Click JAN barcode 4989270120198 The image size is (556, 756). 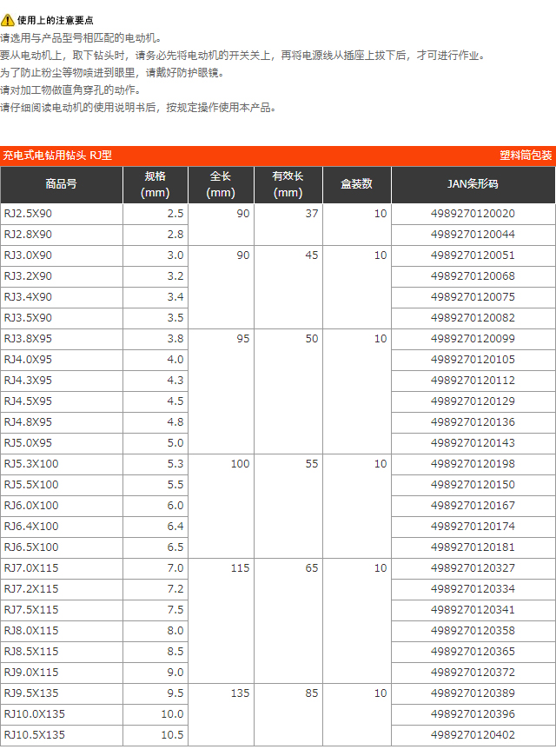pos(473,464)
